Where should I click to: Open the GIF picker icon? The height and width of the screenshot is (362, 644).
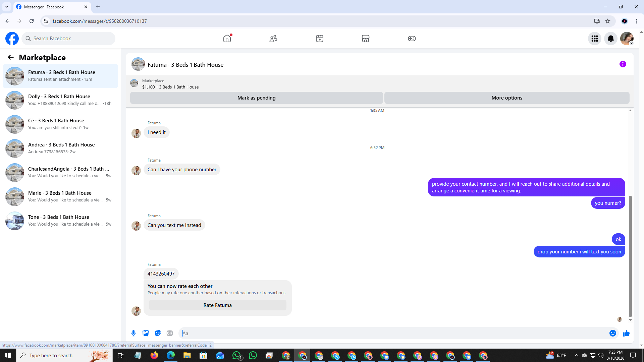[170, 333]
